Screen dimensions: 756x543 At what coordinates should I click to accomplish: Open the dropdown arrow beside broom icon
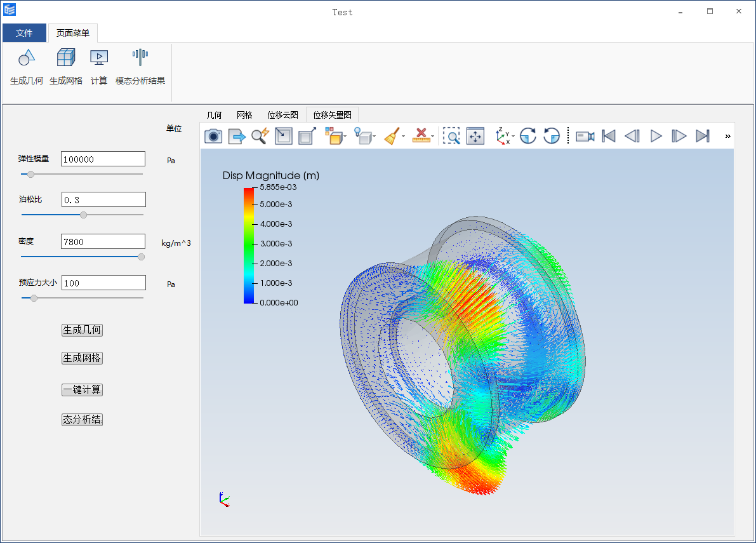pyautogui.click(x=403, y=137)
